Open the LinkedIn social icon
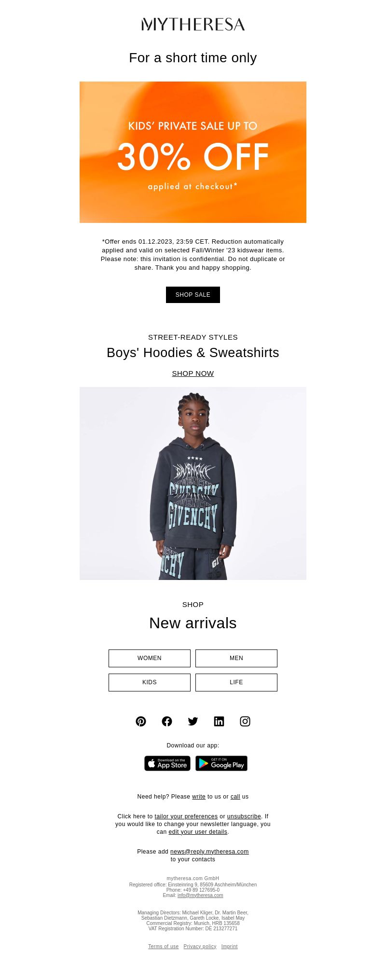This screenshot has width=386, height=980. pyautogui.click(x=219, y=721)
